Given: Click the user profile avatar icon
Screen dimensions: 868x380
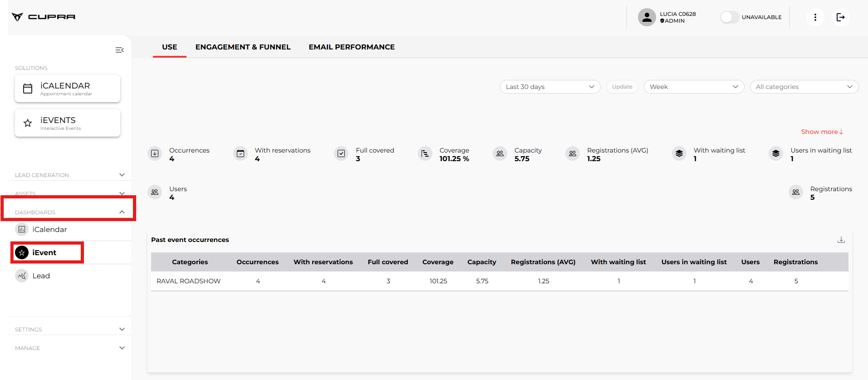Looking at the screenshot, I should point(647,17).
